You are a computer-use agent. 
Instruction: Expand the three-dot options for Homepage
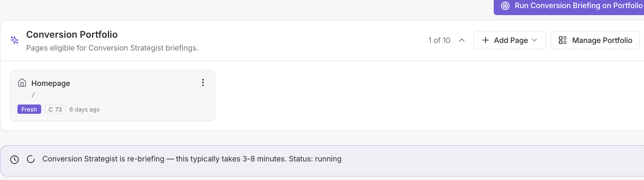(203, 82)
